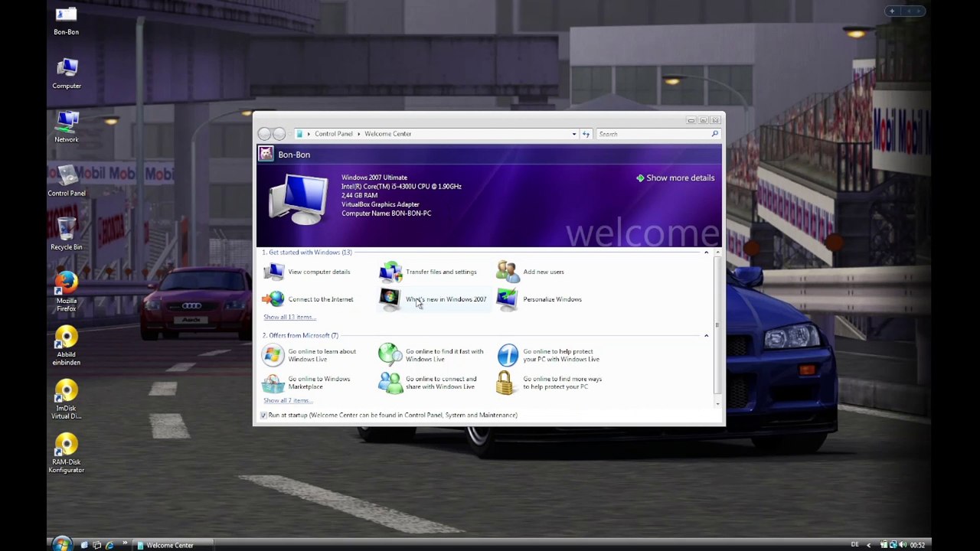The image size is (980, 551).
Task: Go back with the Back navigation button
Action: [264, 134]
